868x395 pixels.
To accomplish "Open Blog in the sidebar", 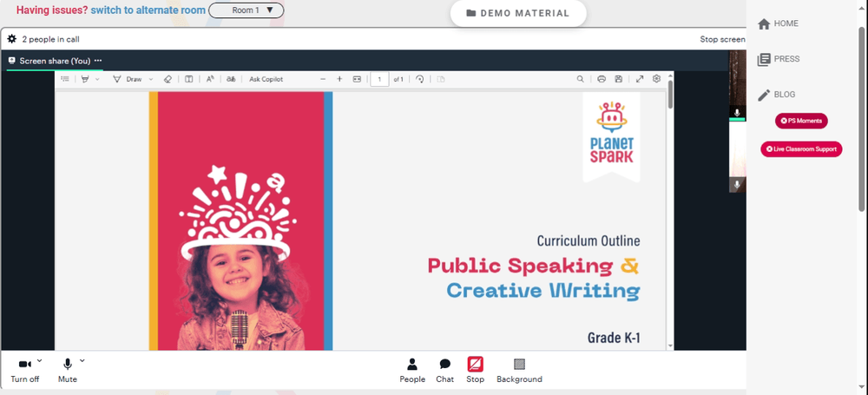I will coord(777,95).
